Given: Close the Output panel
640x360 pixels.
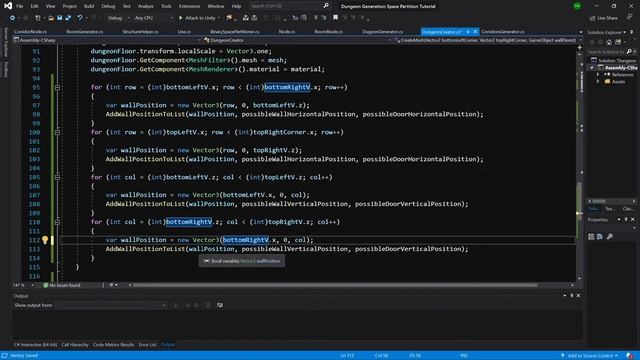Looking at the screenshot, I should point(578,296).
